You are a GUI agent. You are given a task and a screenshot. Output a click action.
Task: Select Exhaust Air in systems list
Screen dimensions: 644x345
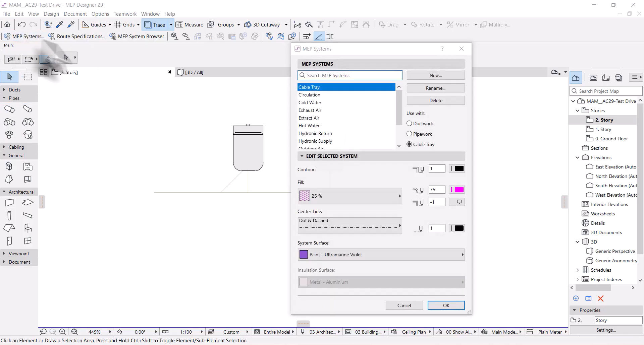346,110
